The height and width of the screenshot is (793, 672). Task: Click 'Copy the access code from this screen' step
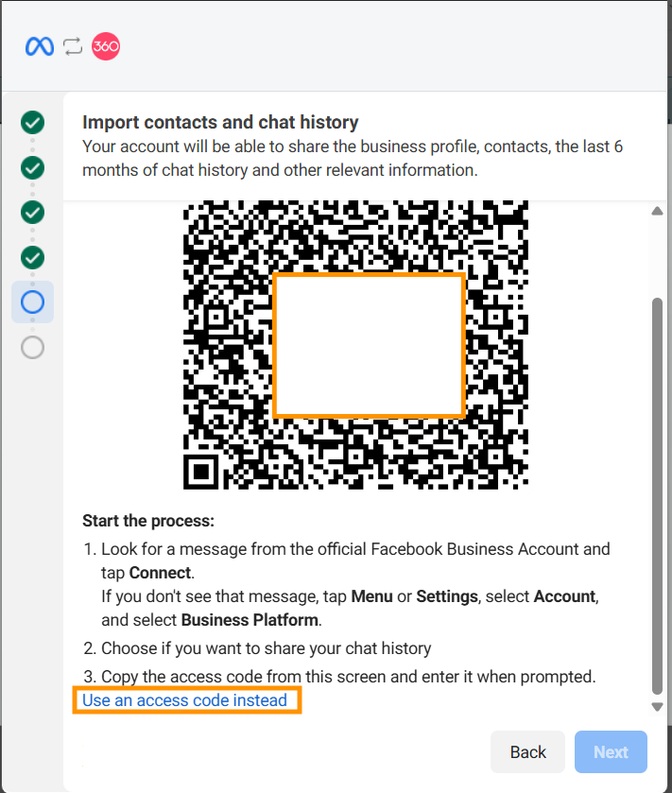(x=349, y=677)
